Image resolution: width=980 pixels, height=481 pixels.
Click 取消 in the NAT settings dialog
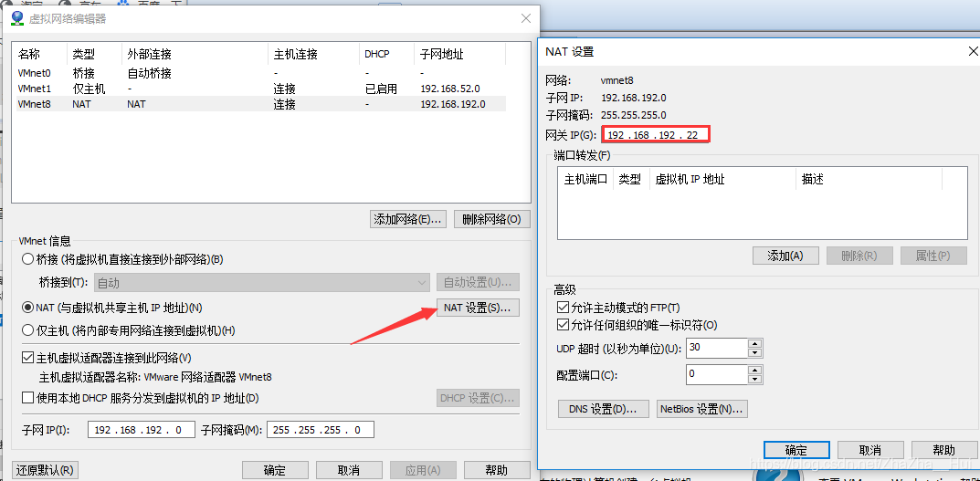pyautogui.click(x=870, y=450)
